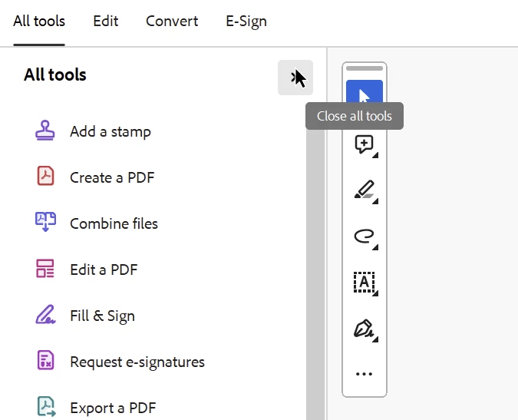
Task: Click the Fill & Sign icon
Action: (x=45, y=314)
